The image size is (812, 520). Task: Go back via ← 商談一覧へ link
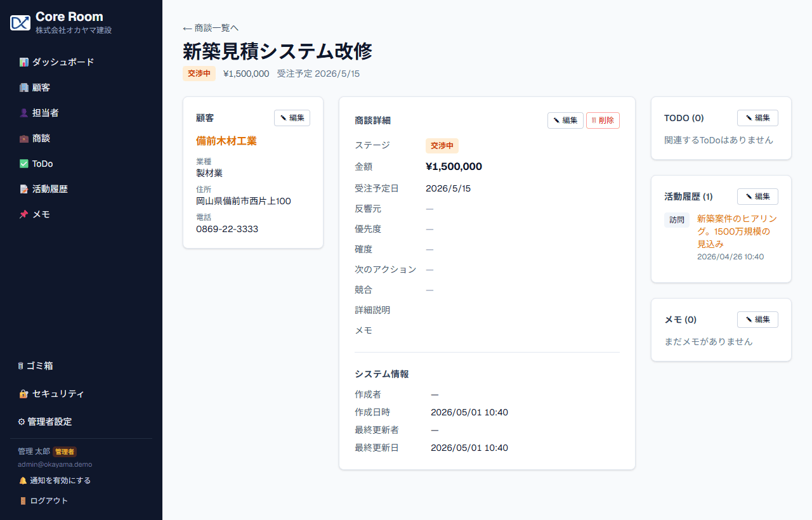coord(211,28)
